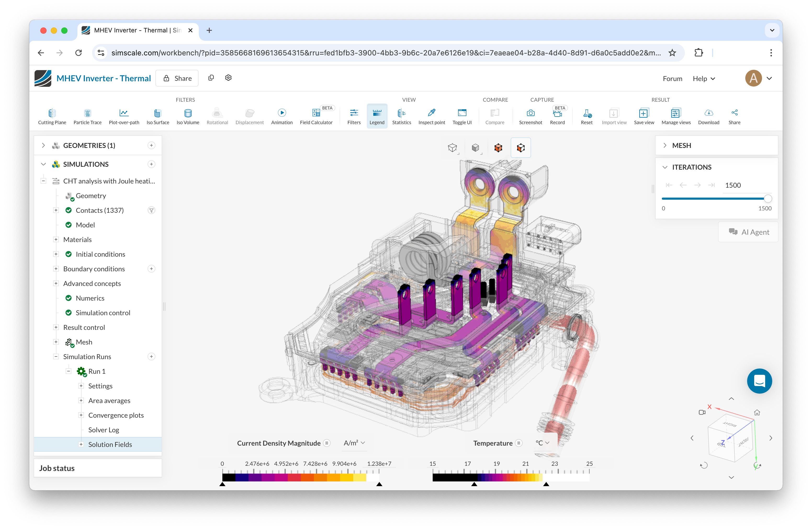
Task: Add an Iso Surface filter
Action: click(x=158, y=117)
